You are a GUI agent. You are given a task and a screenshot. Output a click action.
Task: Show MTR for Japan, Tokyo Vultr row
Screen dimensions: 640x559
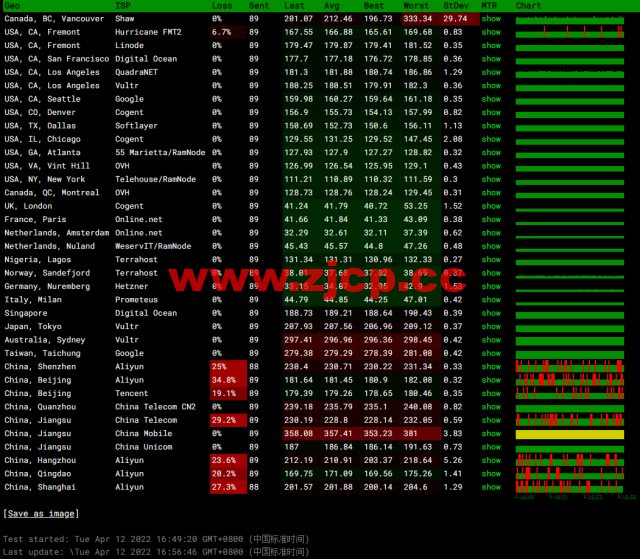click(491, 326)
